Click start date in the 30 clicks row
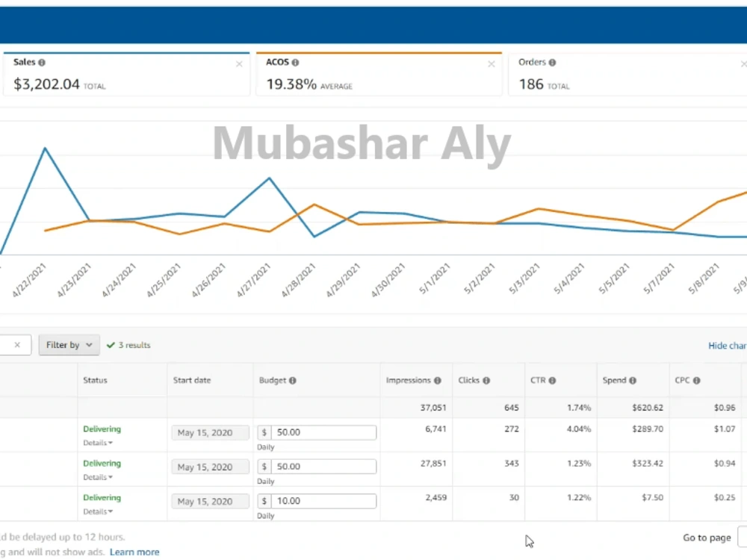The height and width of the screenshot is (560, 747). point(210,502)
